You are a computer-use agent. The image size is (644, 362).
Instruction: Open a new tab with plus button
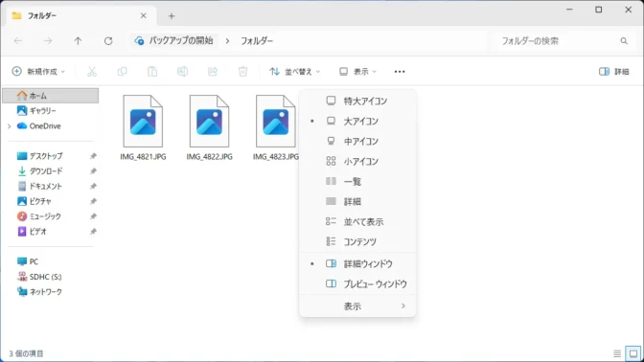pos(172,16)
